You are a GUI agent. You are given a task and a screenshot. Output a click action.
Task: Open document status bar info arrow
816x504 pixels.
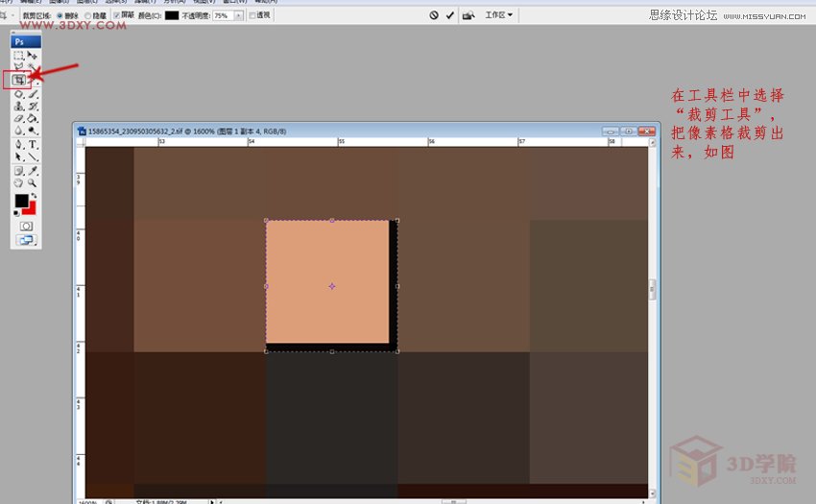(x=212, y=502)
